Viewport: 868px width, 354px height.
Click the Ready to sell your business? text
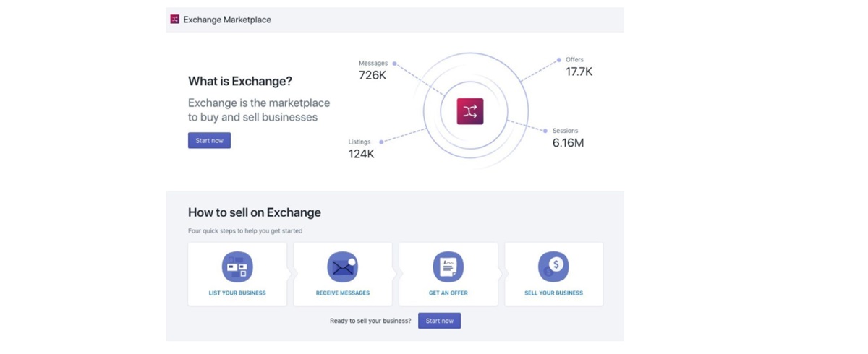click(370, 321)
